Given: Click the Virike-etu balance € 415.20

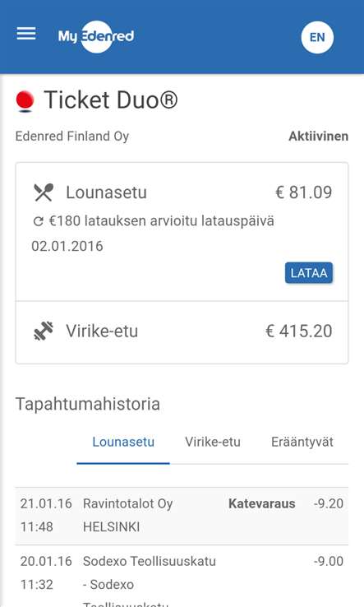Looking at the screenshot, I should (x=298, y=331).
